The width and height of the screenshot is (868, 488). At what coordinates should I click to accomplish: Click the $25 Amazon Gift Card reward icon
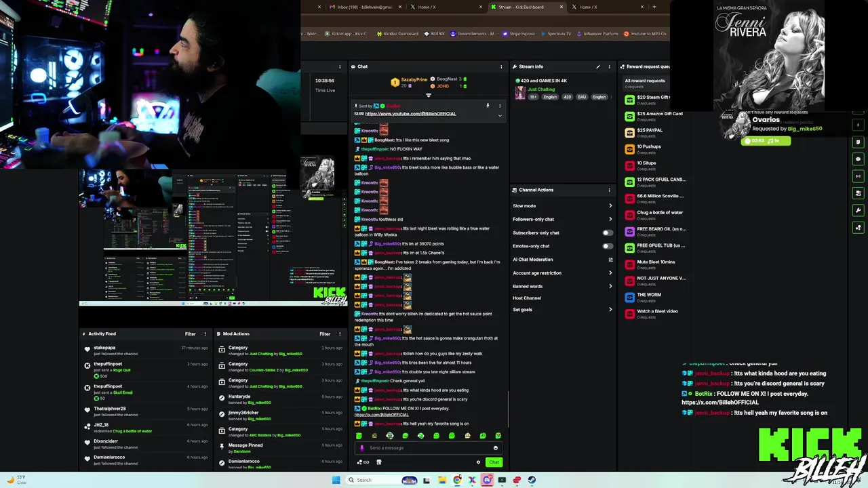pyautogui.click(x=629, y=116)
